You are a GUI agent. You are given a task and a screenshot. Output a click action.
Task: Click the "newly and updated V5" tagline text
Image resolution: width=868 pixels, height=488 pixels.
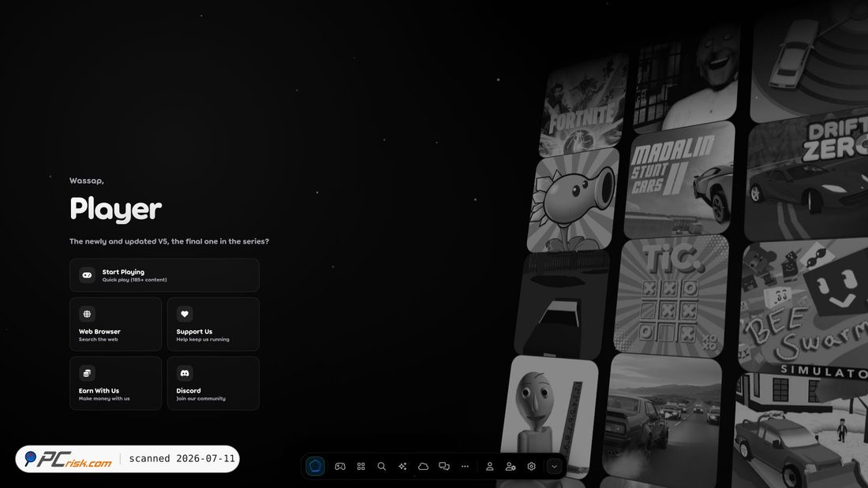click(169, 241)
